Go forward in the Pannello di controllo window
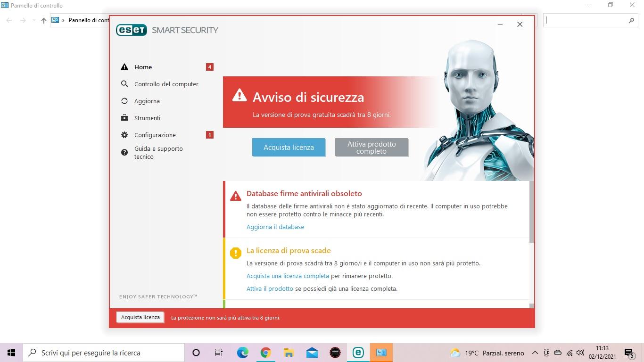Viewport: 644px width, 362px height. (x=23, y=20)
